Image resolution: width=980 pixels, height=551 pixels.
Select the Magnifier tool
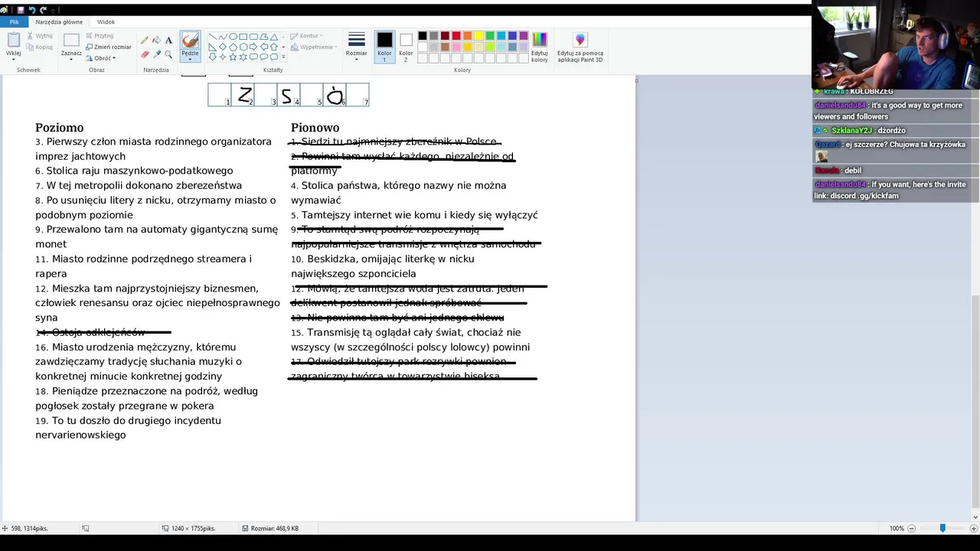point(168,54)
